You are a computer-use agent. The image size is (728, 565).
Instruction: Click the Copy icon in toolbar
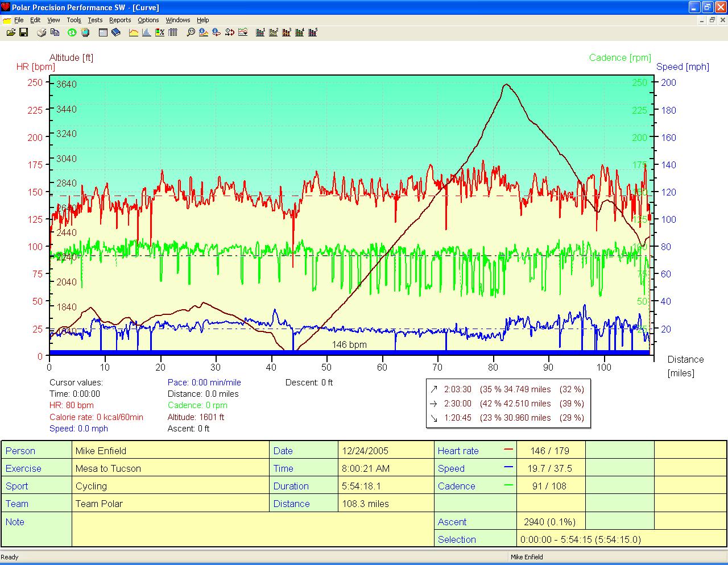click(55, 32)
